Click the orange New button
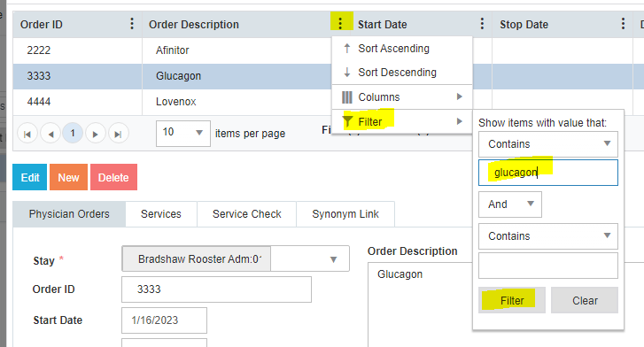The height and width of the screenshot is (347, 644). point(68,177)
